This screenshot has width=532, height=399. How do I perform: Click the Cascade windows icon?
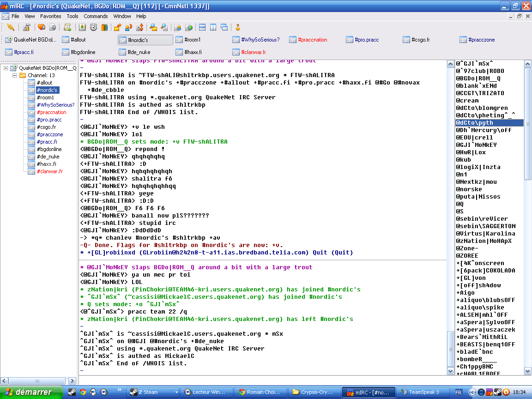click(x=224, y=27)
